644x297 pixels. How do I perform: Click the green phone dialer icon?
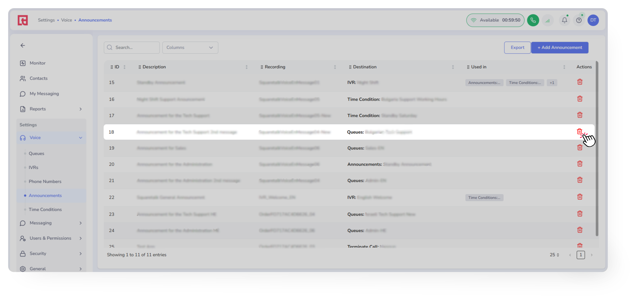coord(533,20)
